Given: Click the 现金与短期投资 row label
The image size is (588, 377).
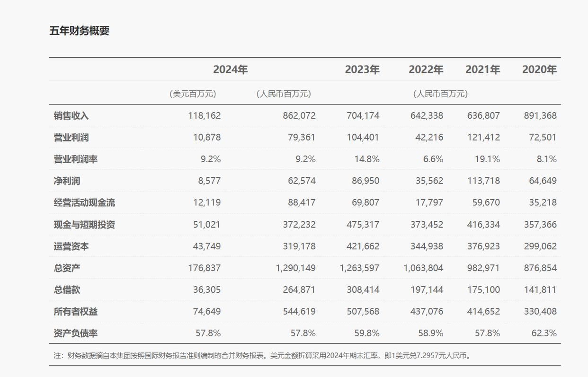Looking at the screenshot, I should tap(84, 224).
